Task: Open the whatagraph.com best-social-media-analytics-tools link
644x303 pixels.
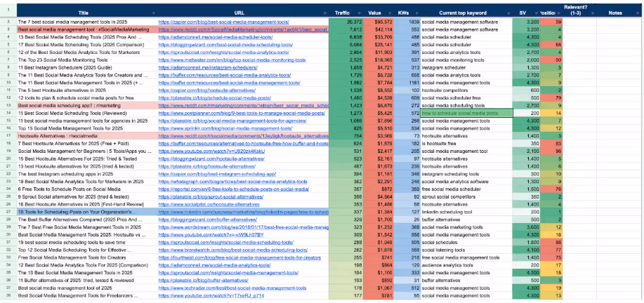Action: [x=232, y=182]
